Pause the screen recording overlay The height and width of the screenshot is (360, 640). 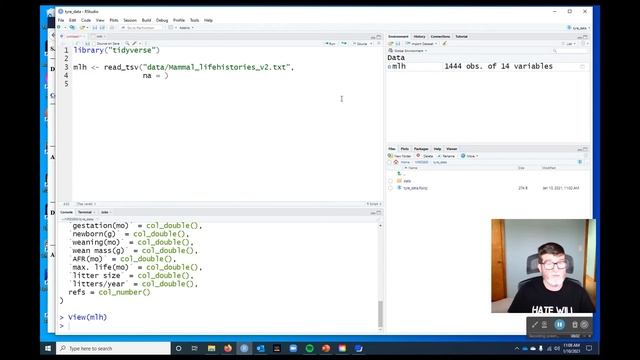[x=559, y=324]
